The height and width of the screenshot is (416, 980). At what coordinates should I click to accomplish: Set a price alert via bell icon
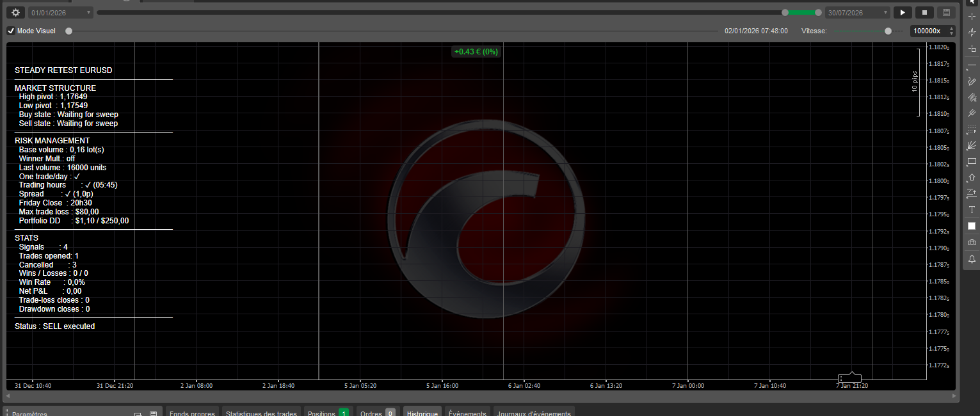click(972, 259)
